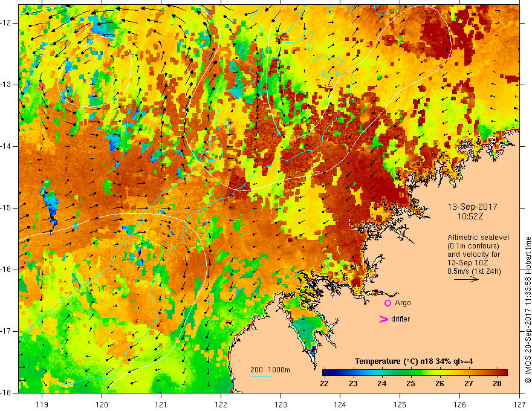Click the color bar label '22'
Screen dimensions: 532x411
pyautogui.click(x=325, y=384)
